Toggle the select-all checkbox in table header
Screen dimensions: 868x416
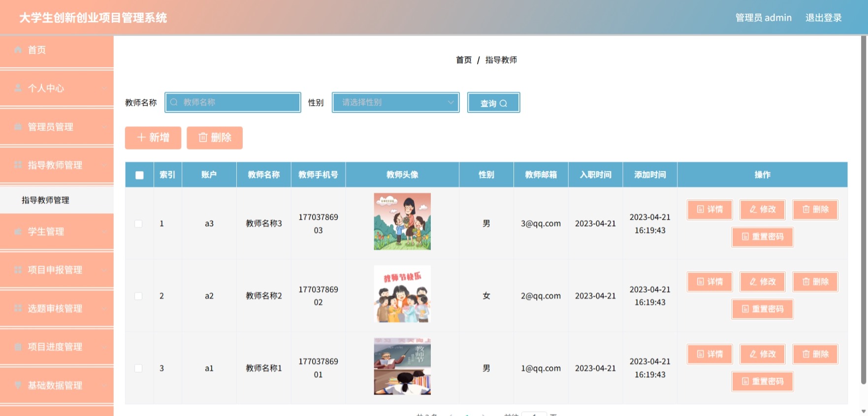[139, 175]
